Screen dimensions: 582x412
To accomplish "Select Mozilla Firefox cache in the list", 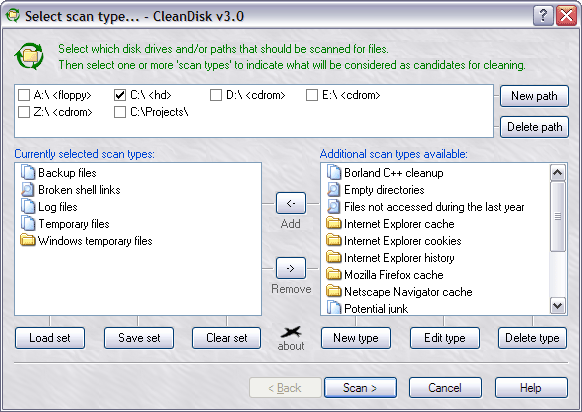I will (x=393, y=275).
